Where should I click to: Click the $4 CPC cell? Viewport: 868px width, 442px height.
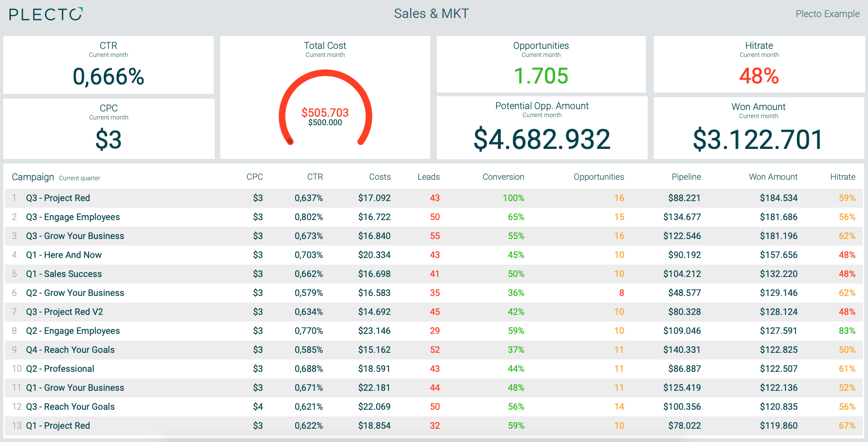(x=258, y=407)
